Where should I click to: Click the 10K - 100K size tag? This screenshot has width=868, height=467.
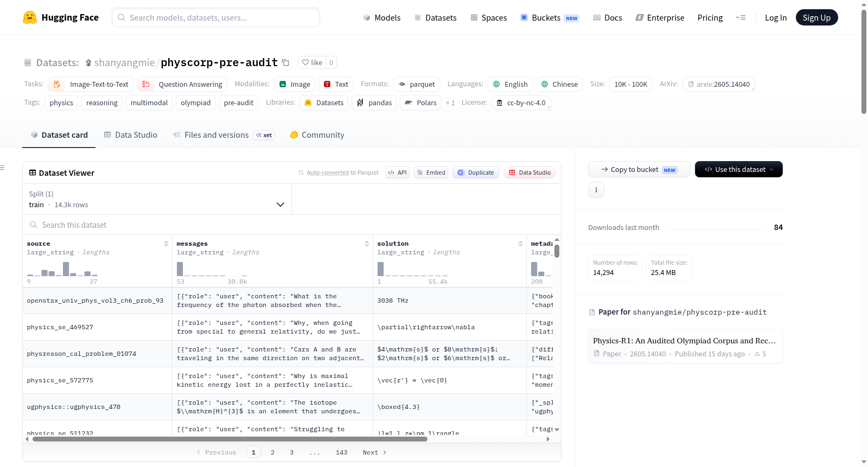coord(630,84)
